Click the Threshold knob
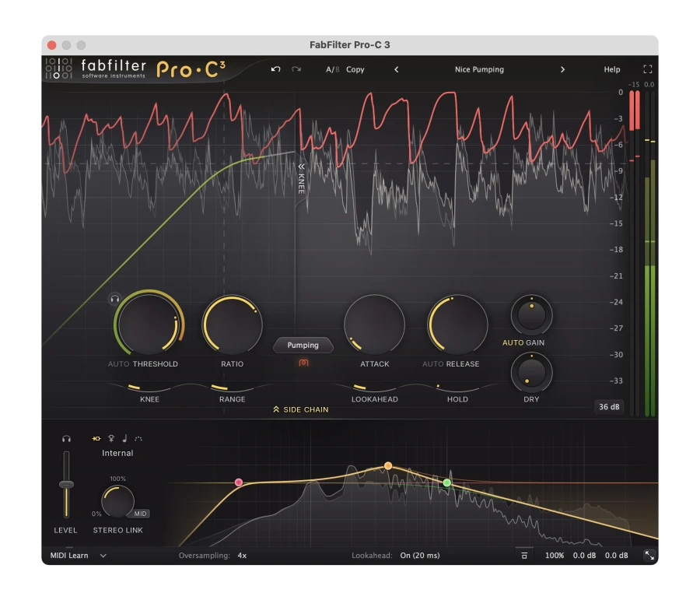 (149, 325)
